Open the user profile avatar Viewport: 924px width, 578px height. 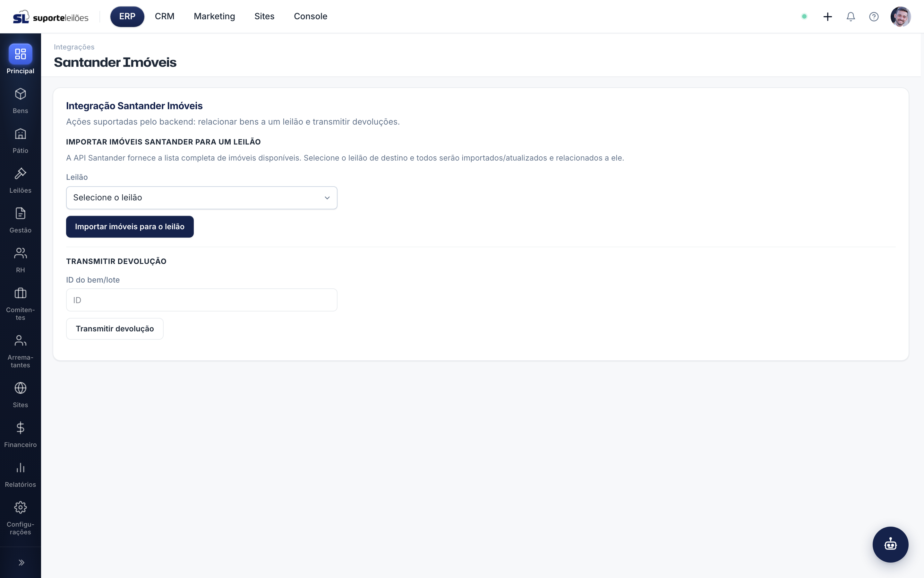pyautogui.click(x=900, y=16)
